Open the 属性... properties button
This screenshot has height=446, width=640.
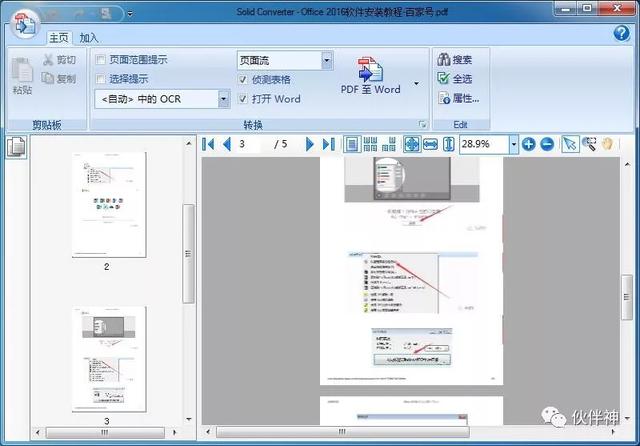[x=459, y=98]
